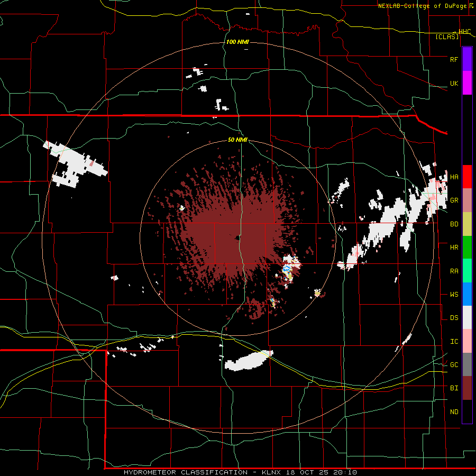Click the blue wet snow pixels southeast of radar
The width and height of the screenshot is (476, 476).
pyautogui.click(x=286, y=268)
